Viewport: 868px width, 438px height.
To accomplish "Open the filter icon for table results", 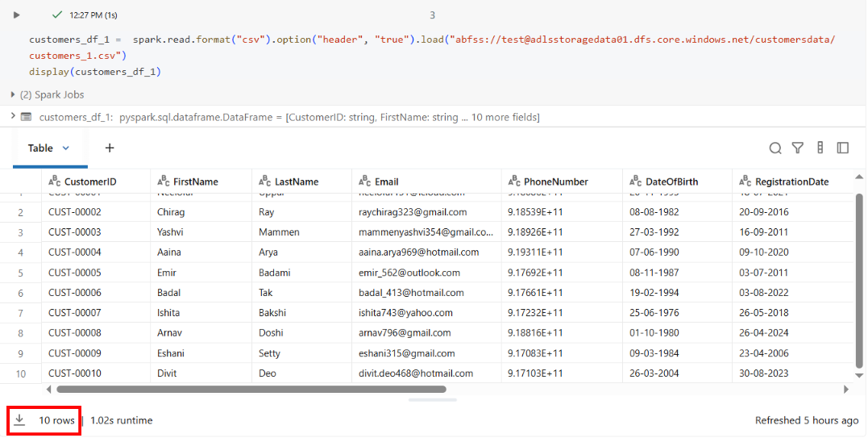I will (798, 148).
